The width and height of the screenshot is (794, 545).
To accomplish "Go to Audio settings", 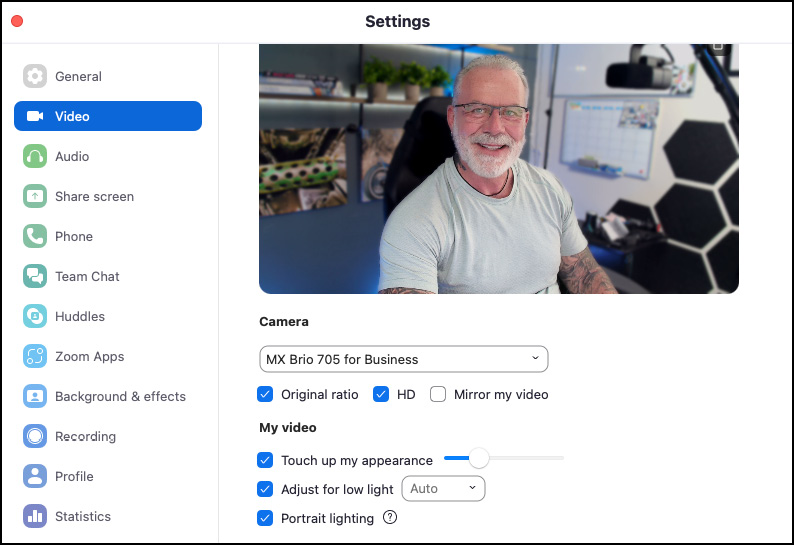I will 108,156.
